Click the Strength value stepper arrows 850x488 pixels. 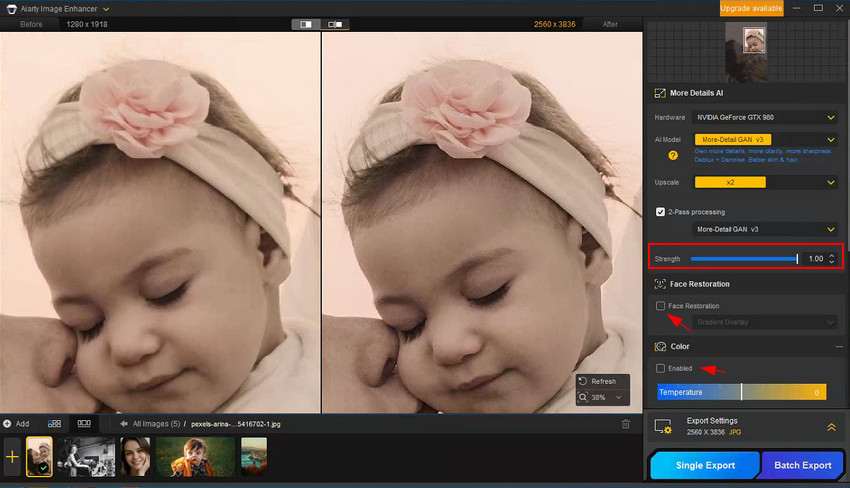(x=832, y=259)
